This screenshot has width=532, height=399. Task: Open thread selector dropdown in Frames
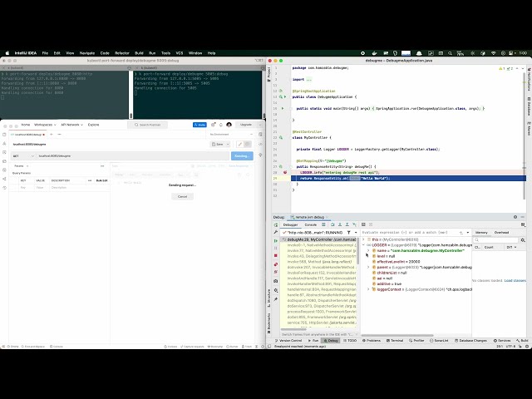[356, 233]
